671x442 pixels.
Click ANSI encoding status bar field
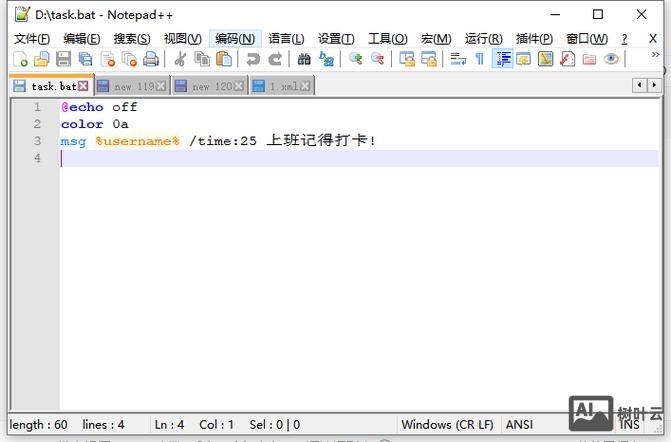coord(520,425)
